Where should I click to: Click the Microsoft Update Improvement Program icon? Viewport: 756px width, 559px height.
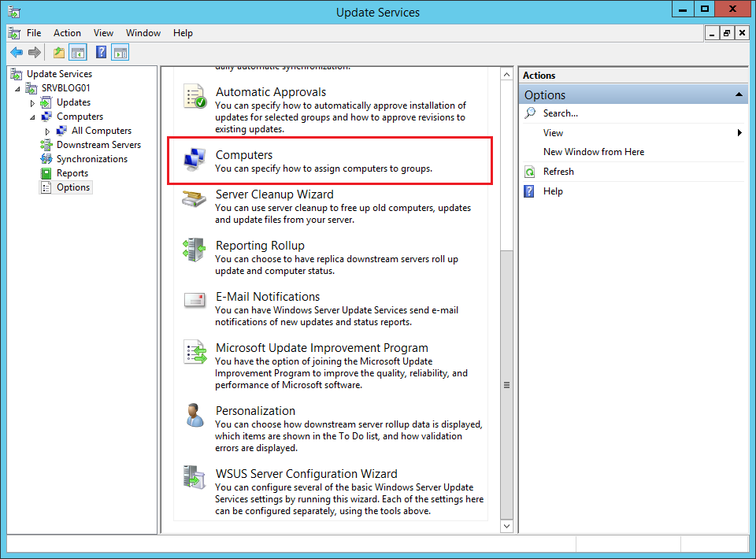(195, 352)
